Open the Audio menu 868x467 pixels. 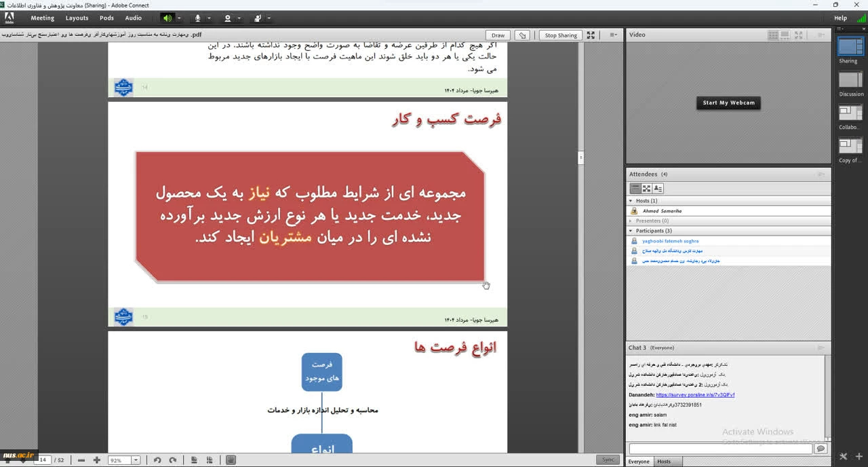(x=134, y=18)
